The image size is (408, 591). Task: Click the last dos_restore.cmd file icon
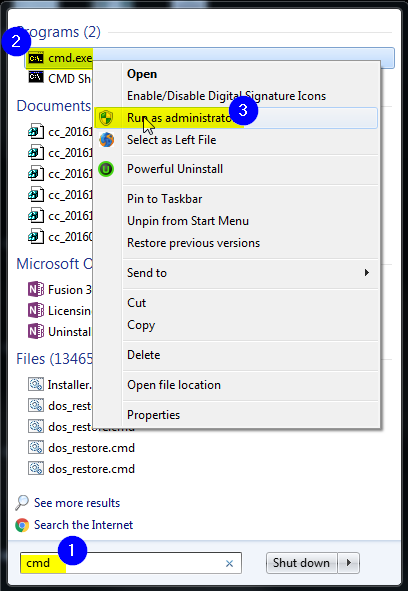(36, 469)
